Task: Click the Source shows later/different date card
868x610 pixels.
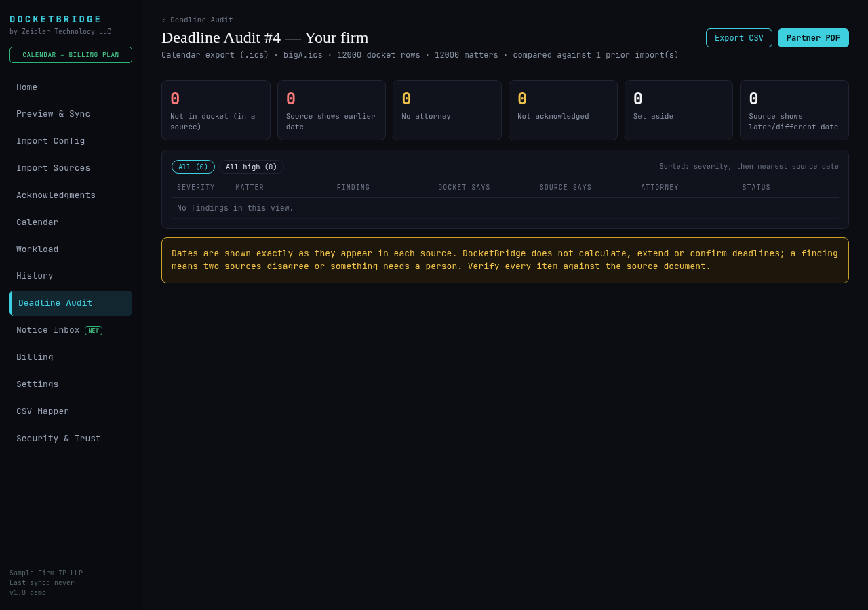Action: [794, 110]
